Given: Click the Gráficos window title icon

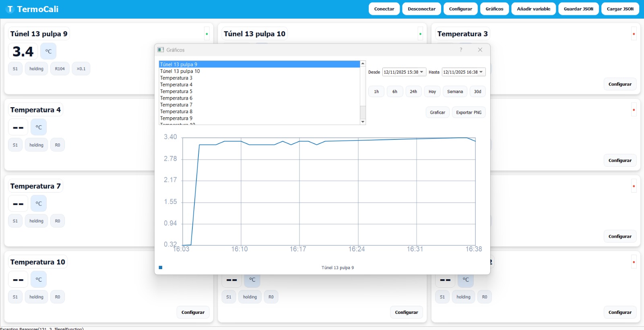Looking at the screenshot, I should (x=161, y=50).
